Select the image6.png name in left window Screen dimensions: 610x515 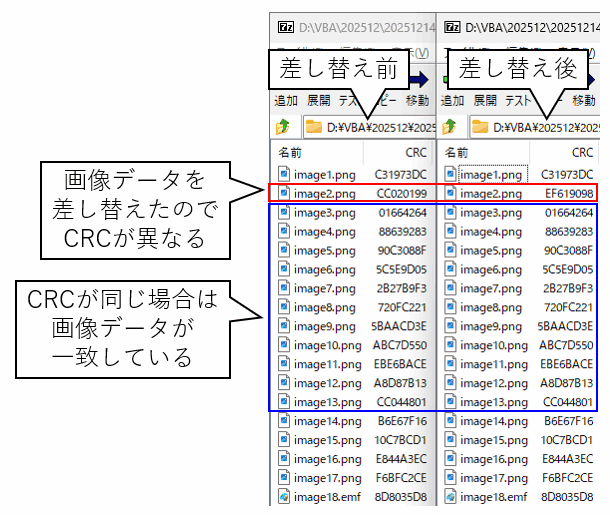324,270
